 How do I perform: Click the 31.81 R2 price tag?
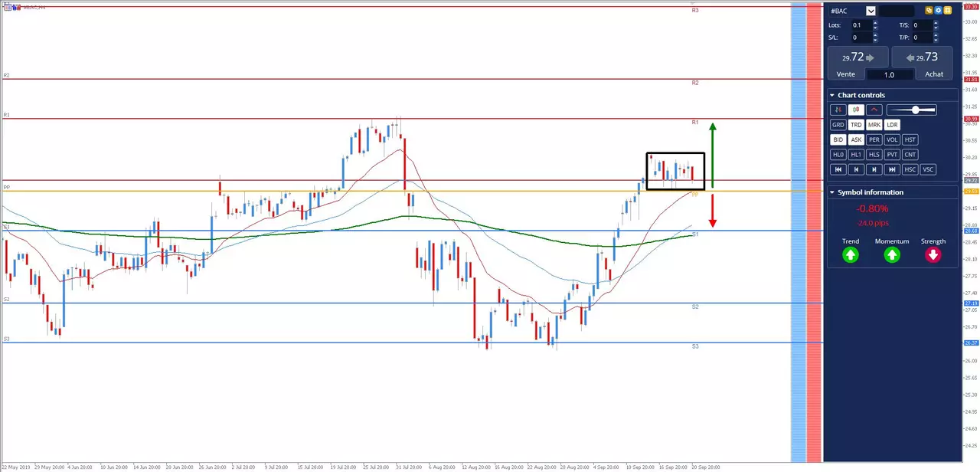point(972,80)
